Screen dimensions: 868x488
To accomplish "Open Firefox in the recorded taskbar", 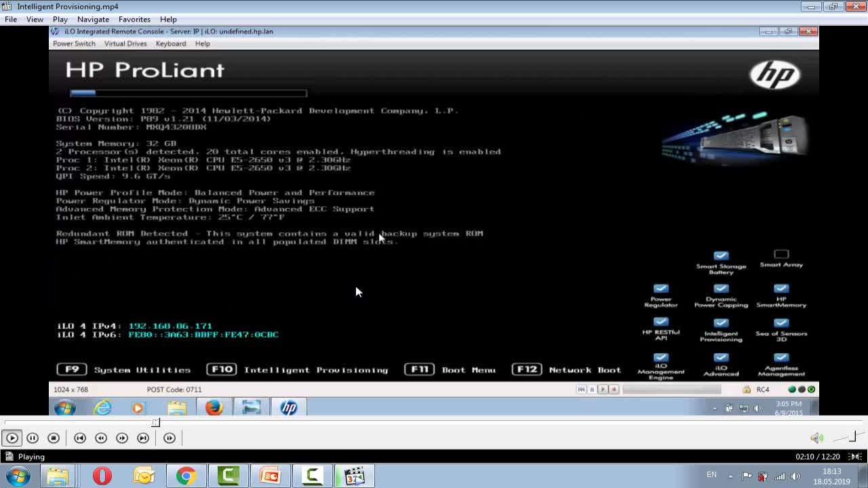I will (x=214, y=407).
